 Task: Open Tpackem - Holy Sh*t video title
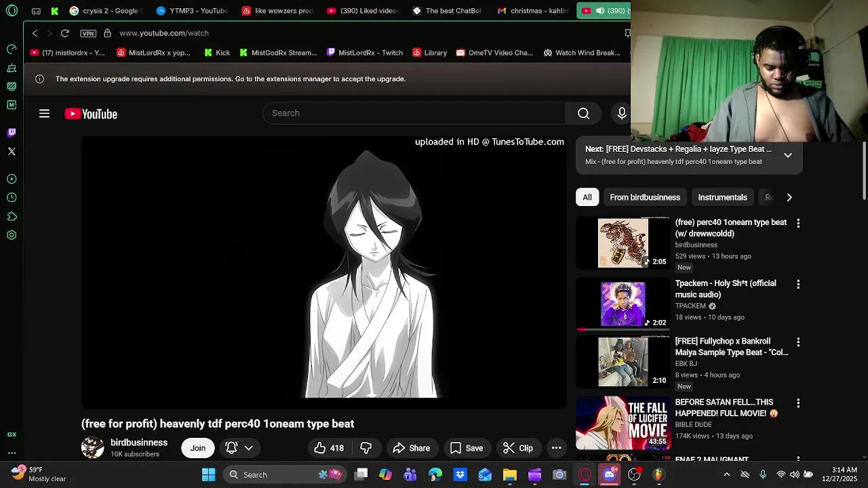point(726,289)
